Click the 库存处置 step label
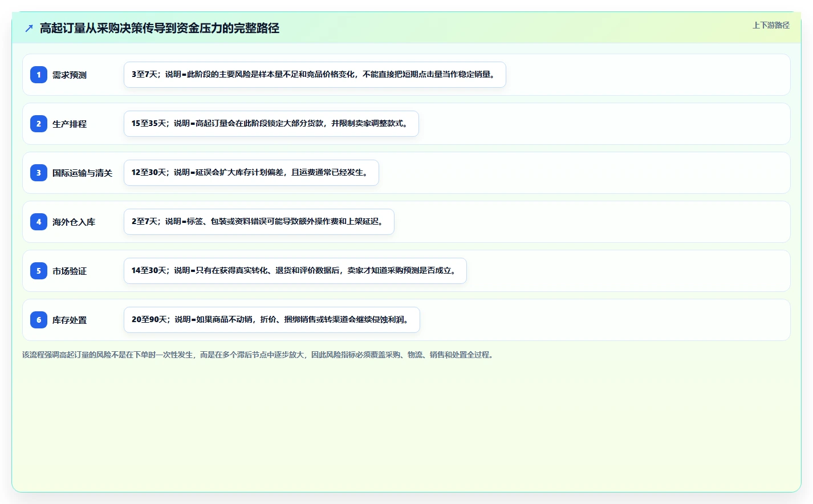Viewport: 813px width, 504px height. [x=70, y=320]
